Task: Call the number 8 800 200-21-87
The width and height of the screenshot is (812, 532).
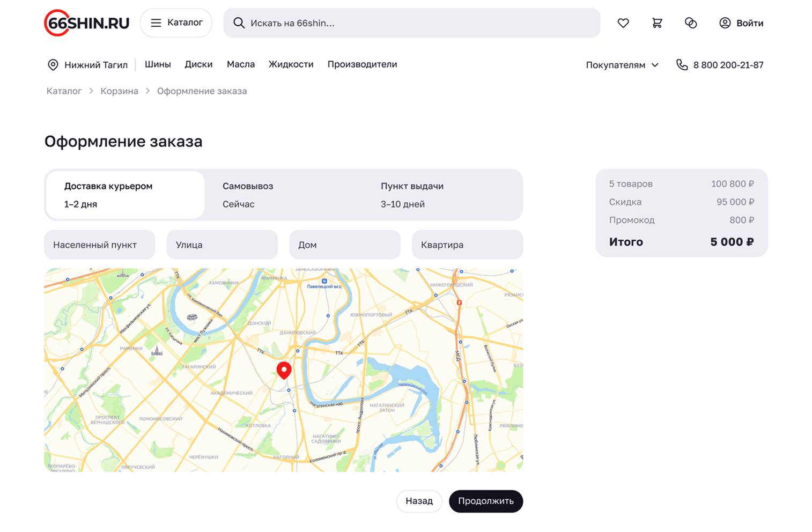Action: 728,65
